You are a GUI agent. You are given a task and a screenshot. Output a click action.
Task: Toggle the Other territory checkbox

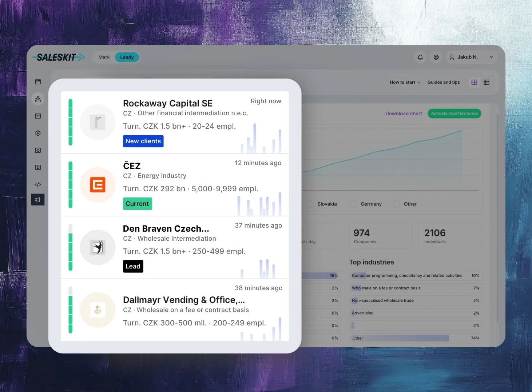coord(396,204)
